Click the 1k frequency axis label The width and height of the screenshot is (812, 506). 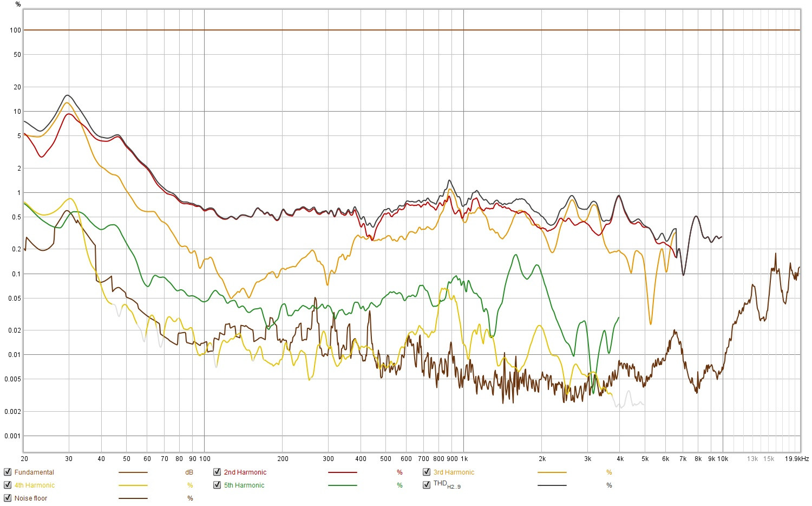click(464, 459)
